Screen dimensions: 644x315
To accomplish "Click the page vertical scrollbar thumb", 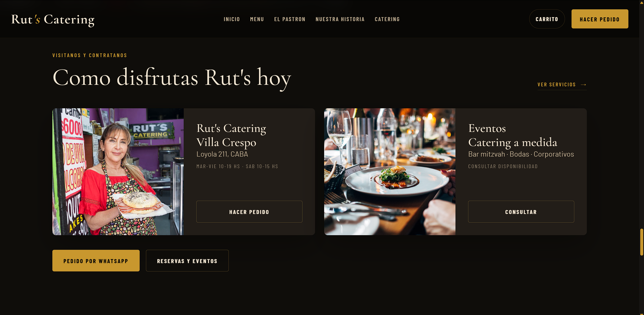I will coord(642,242).
